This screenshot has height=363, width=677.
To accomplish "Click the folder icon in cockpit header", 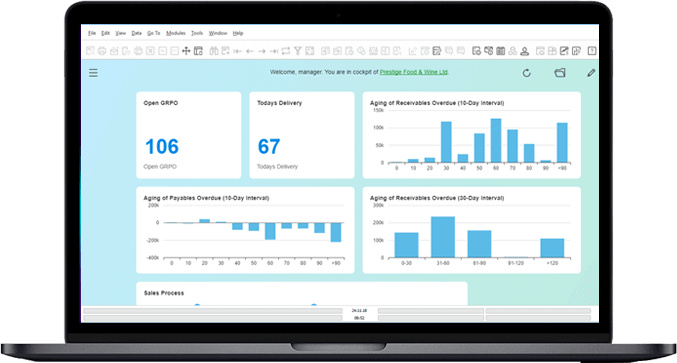I will click(x=560, y=73).
